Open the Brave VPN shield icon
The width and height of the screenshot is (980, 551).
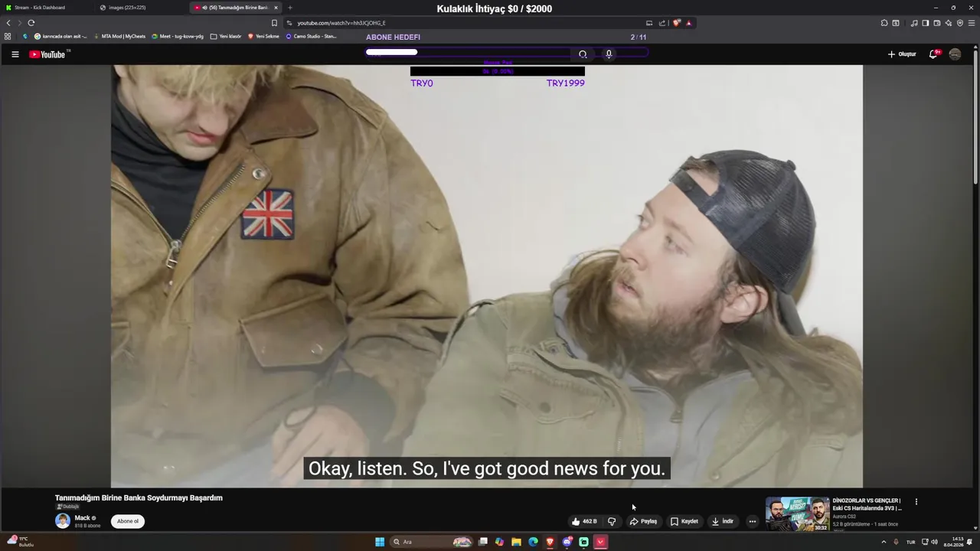click(x=960, y=23)
